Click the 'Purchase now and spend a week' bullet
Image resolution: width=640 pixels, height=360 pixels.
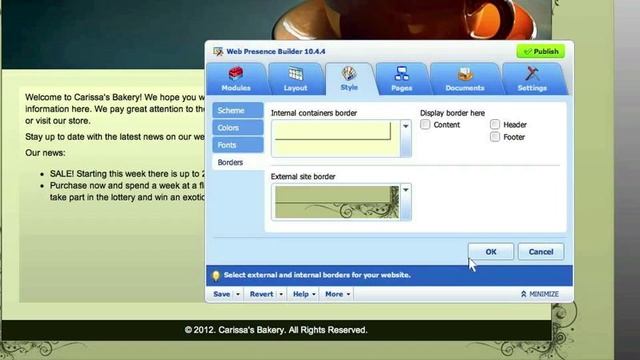click(127, 191)
